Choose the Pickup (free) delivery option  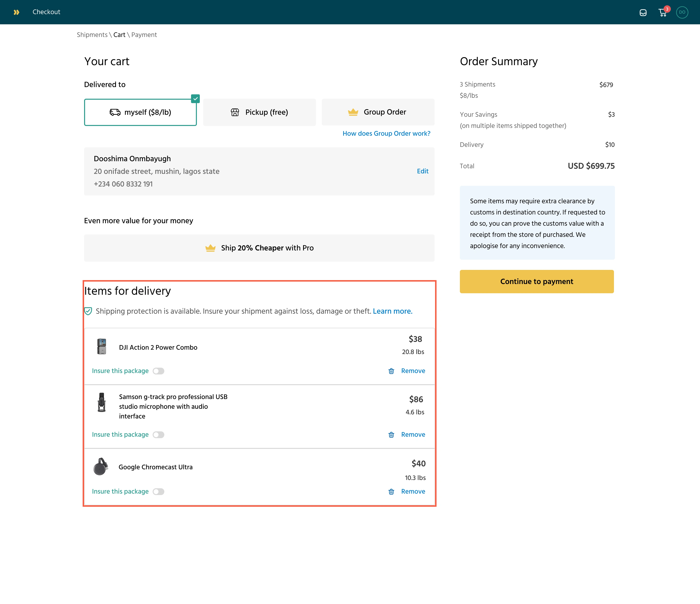click(259, 112)
